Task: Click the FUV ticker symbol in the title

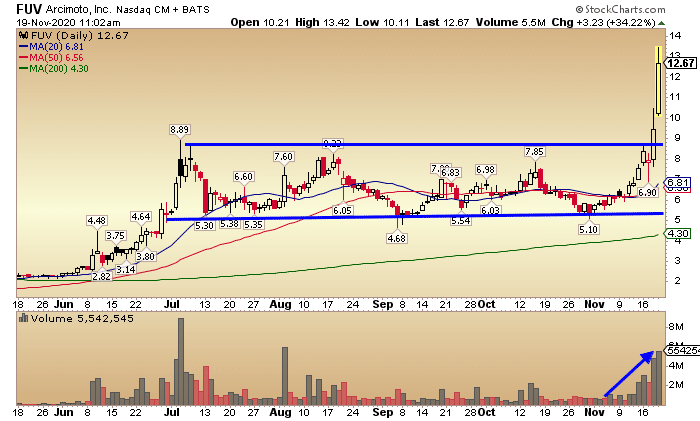Action: (29, 9)
